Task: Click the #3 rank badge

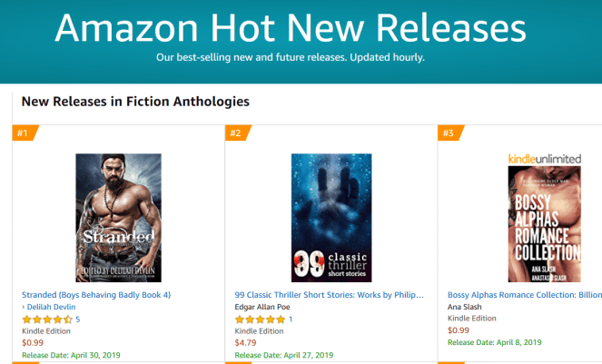Action: coord(448,133)
